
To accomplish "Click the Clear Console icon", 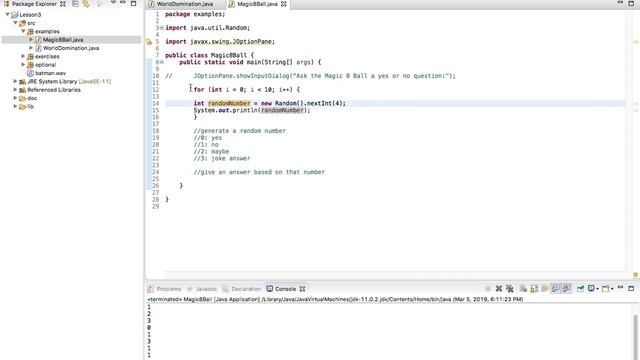I will tap(523, 289).
